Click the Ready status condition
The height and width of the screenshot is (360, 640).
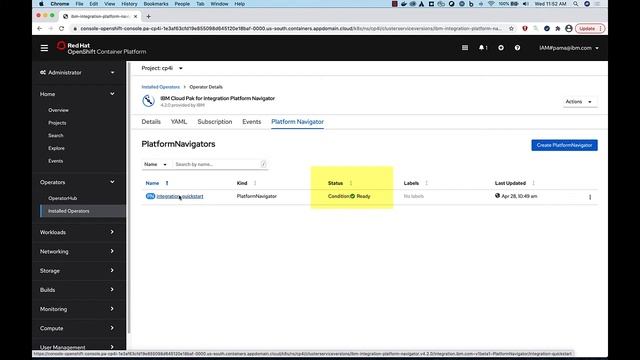[360, 196]
